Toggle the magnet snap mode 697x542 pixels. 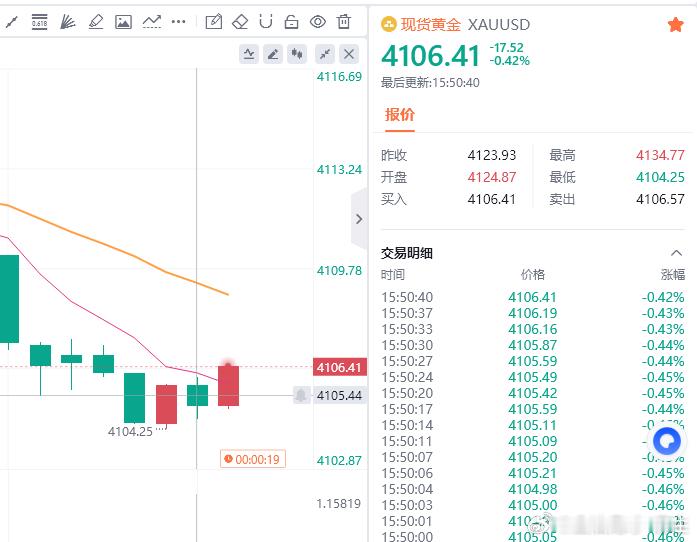pos(266,21)
